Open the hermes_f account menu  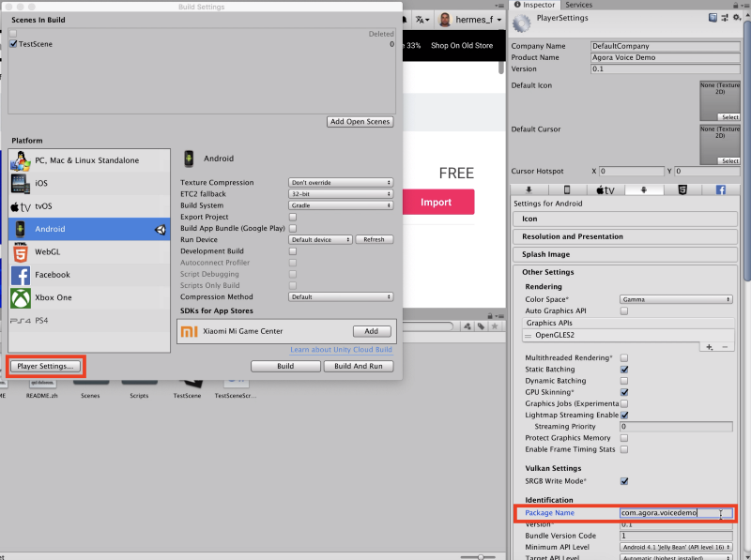click(471, 20)
